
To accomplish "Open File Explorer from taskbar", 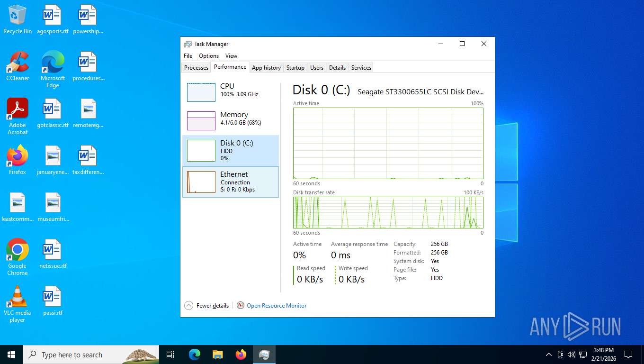I will (x=217, y=355).
